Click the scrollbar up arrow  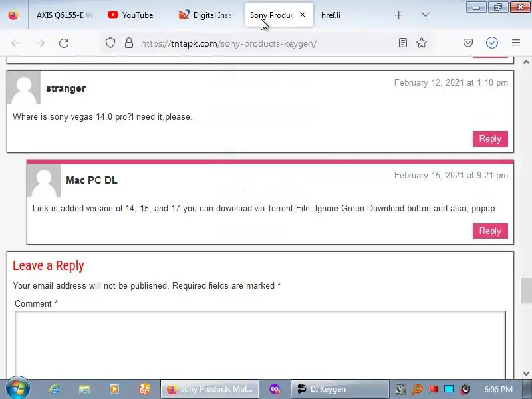click(526, 62)
